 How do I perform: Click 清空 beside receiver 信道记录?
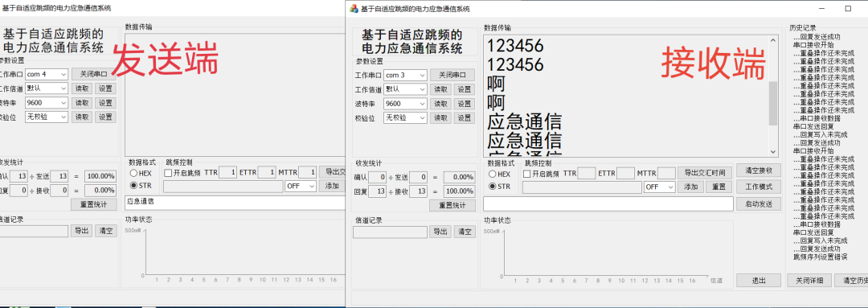465,232
